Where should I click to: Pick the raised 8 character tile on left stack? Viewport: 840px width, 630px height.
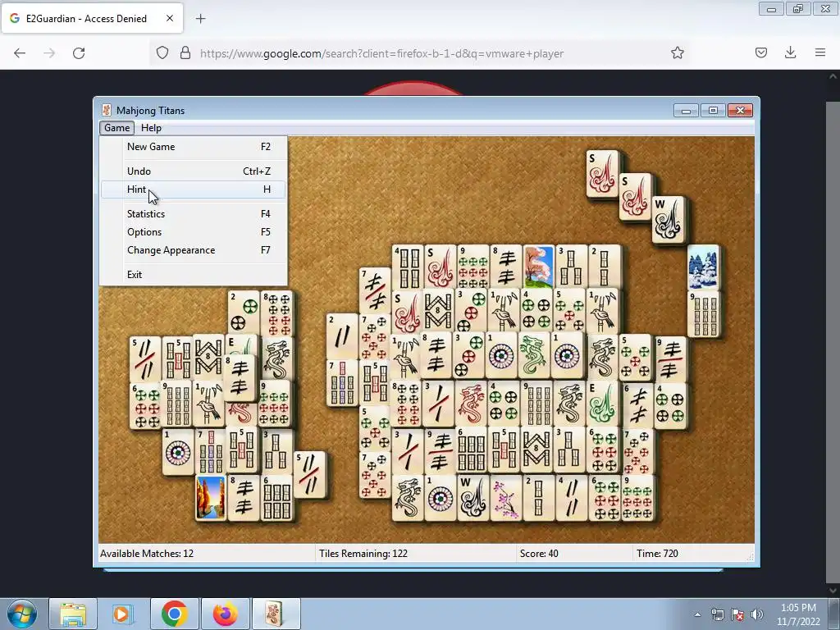[x=240, y=378]
